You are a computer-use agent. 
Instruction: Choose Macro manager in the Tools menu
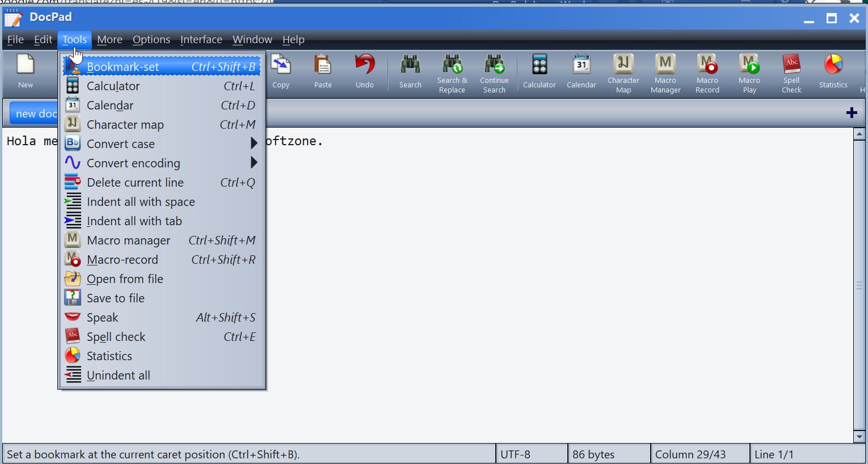point(162,241)
